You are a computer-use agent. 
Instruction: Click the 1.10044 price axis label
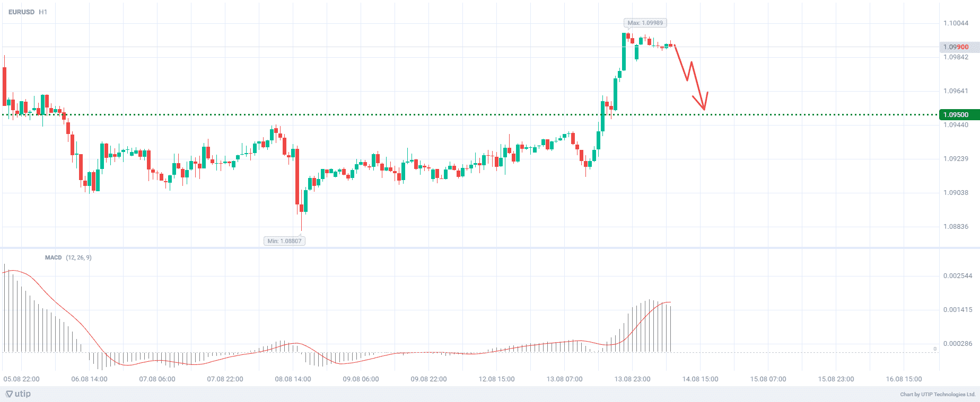point(956,23)
